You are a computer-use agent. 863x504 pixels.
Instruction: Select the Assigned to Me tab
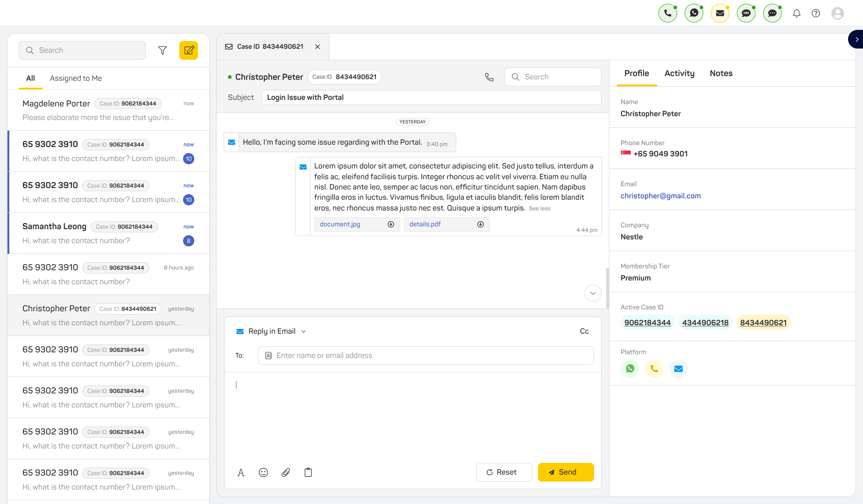(76, 78)
